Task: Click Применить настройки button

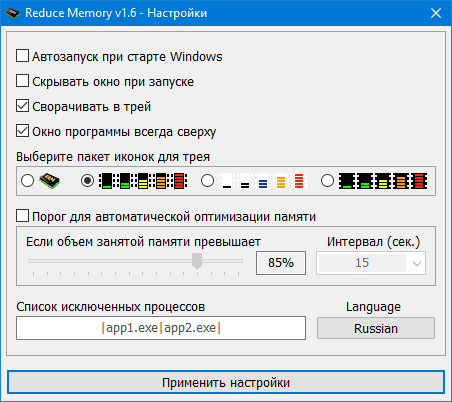Action: 226,382
